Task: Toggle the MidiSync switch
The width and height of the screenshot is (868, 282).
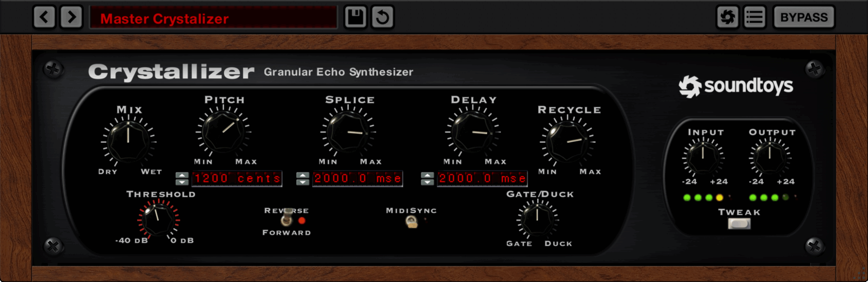Action: click(412, 222)
